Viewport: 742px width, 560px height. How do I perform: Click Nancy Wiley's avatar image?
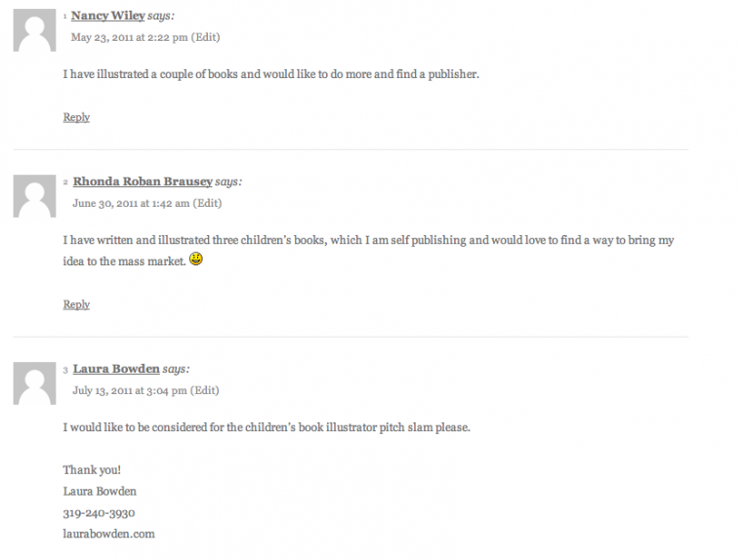(34, 30)
